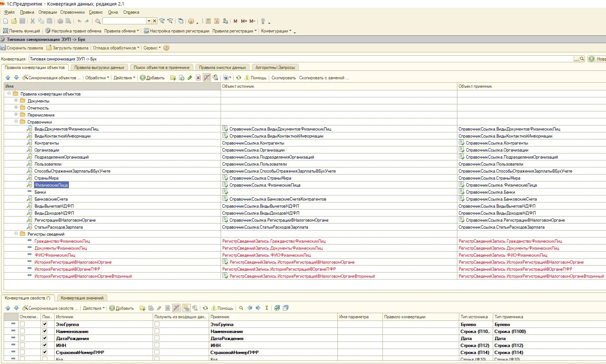Viewport: 606px width, 364px height.
Task: Check 'Получить из входящих данных' for ДатаРождения
Action: tap(157, 338)
